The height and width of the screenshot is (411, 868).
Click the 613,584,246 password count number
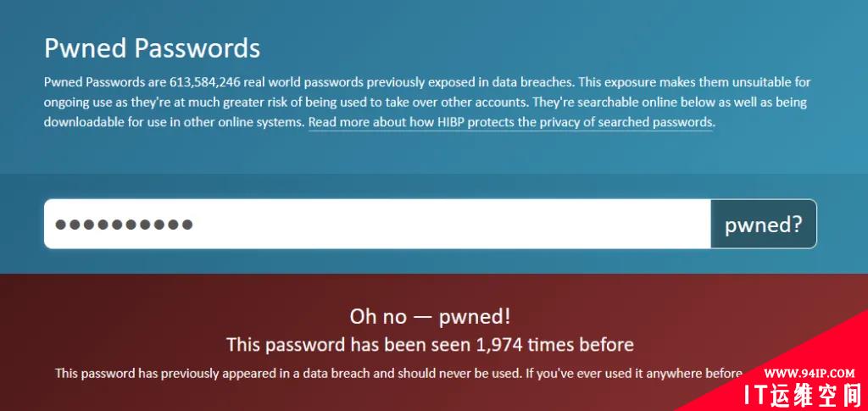(x=204, y=82)
